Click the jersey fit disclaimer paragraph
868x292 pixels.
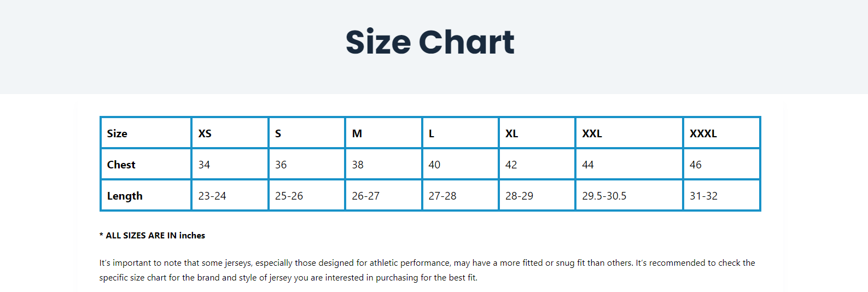[427, 270]
